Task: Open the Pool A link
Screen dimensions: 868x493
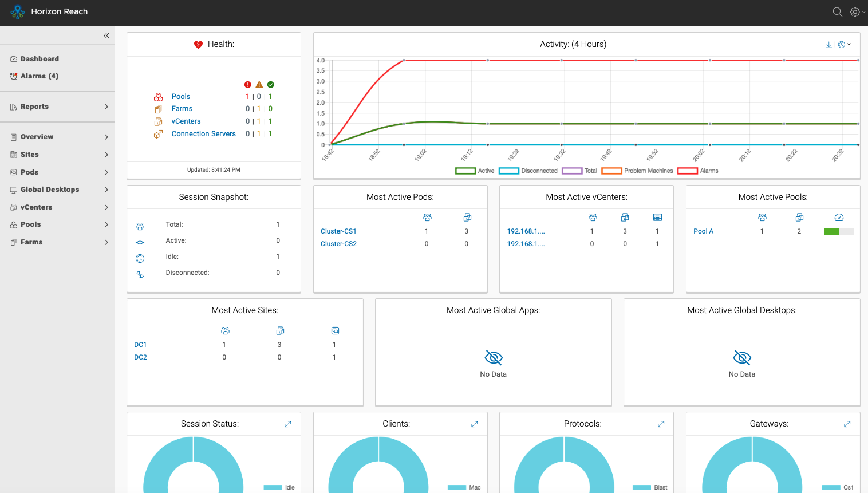Action: coord(703,231)
